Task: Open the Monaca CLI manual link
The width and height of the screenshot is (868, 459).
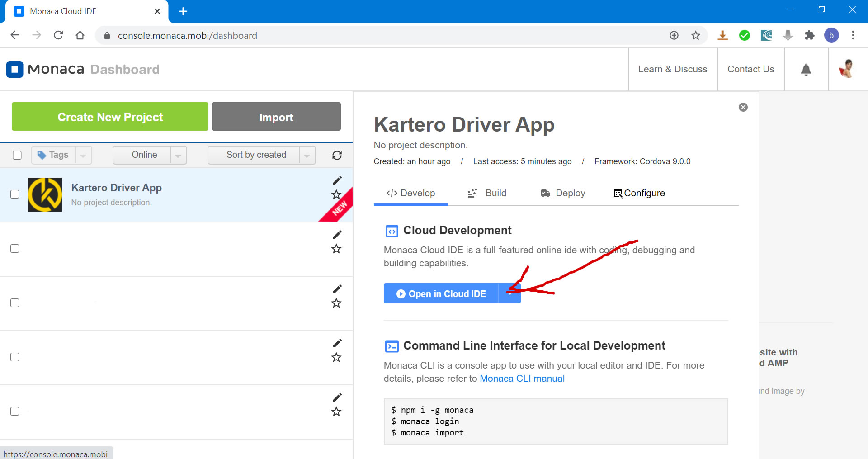Action: click(522, 379)
